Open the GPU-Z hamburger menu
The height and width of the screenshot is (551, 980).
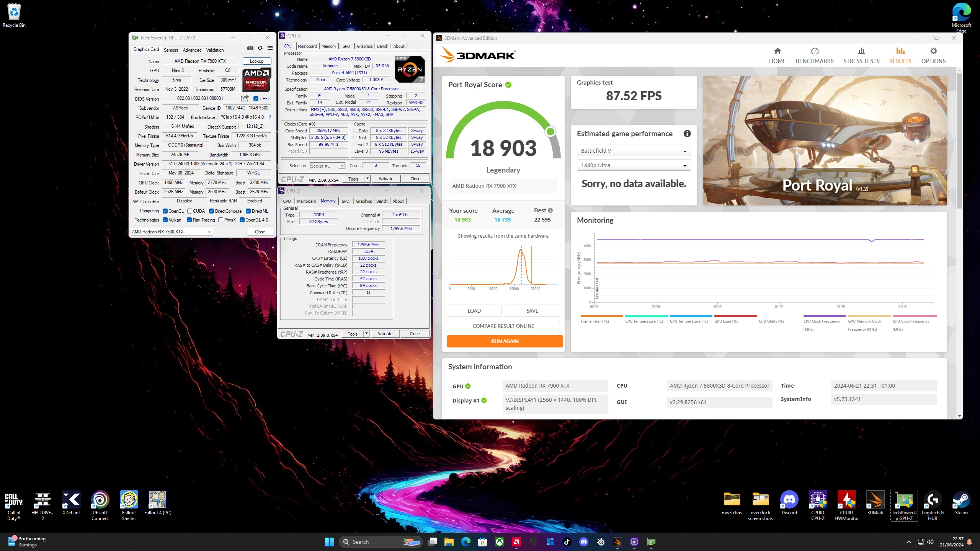(270, 48)
